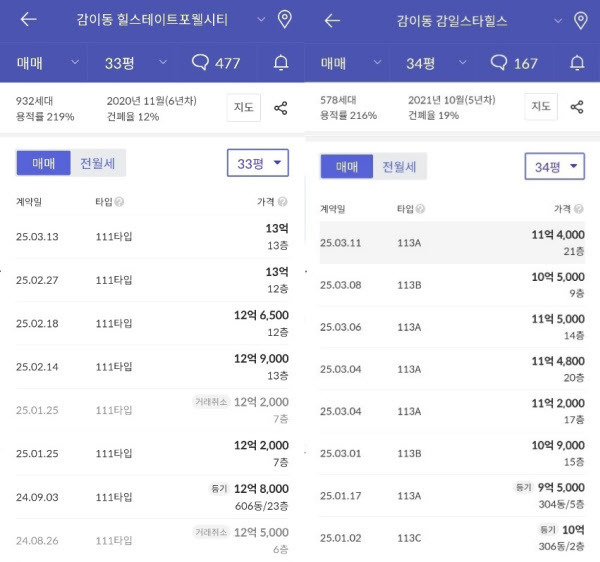Open 지도 map button in right panel
The image size is (600, 562).
pos(541,106)
